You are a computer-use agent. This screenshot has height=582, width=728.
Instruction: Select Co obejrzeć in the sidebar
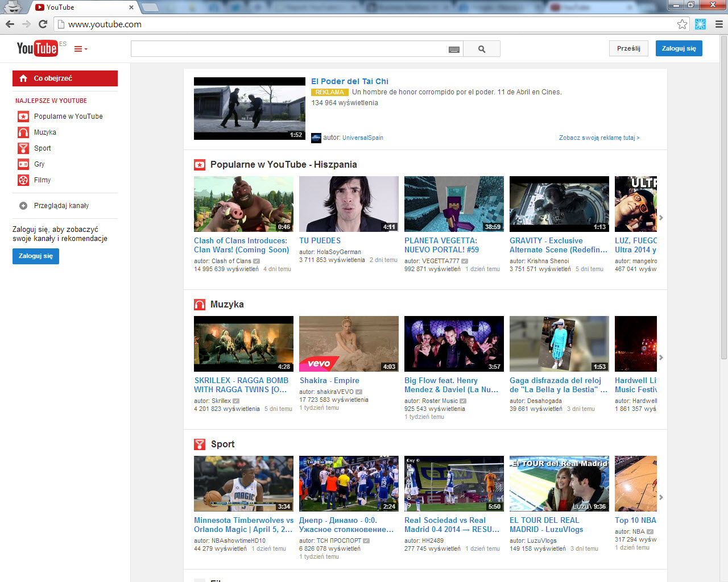65,78
